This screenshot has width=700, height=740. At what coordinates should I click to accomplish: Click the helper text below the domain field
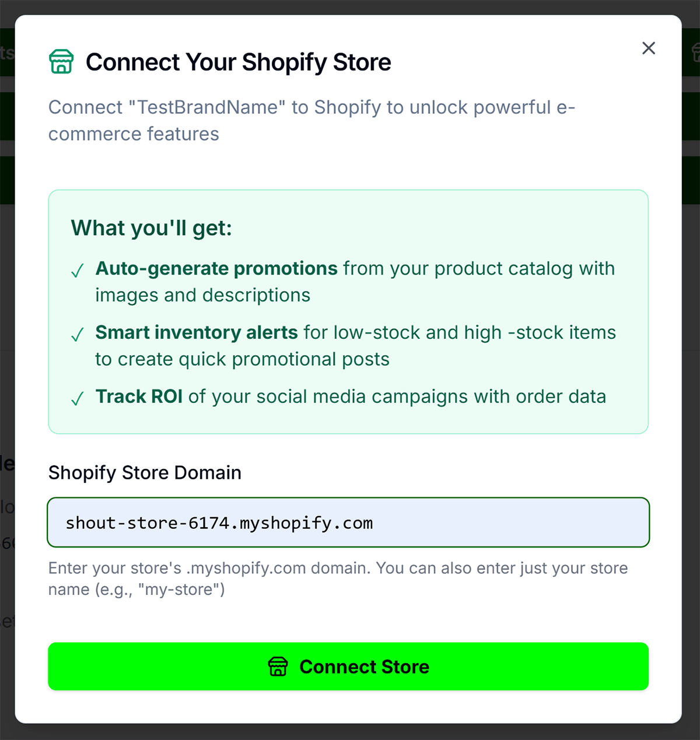338,578
